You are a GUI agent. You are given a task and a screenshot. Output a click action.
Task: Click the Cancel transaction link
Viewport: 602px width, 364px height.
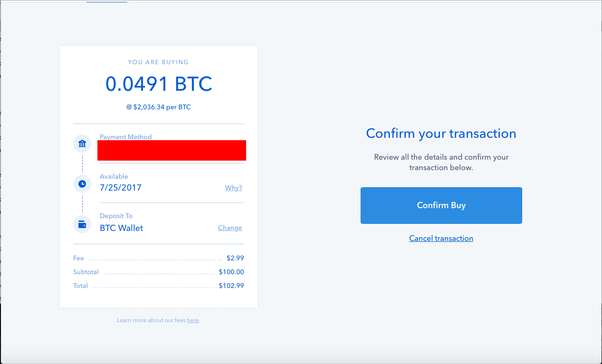tap(441, 239)
